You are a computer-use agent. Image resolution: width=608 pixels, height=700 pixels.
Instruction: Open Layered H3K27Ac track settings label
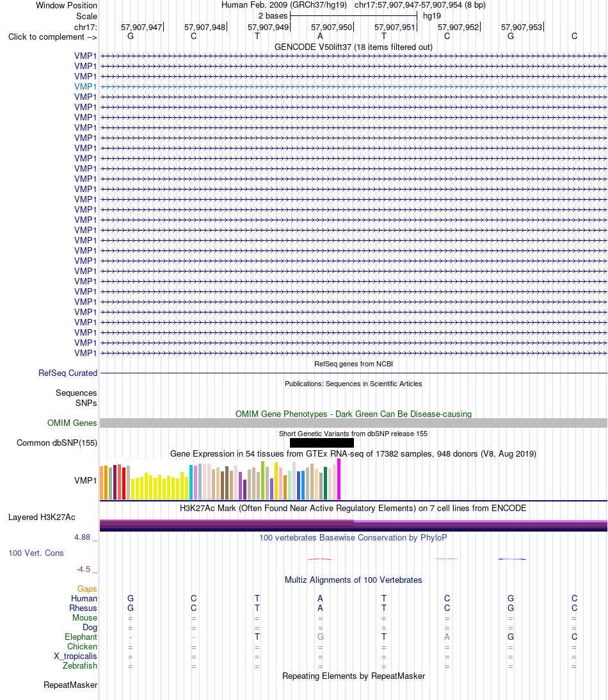point(42,517)
